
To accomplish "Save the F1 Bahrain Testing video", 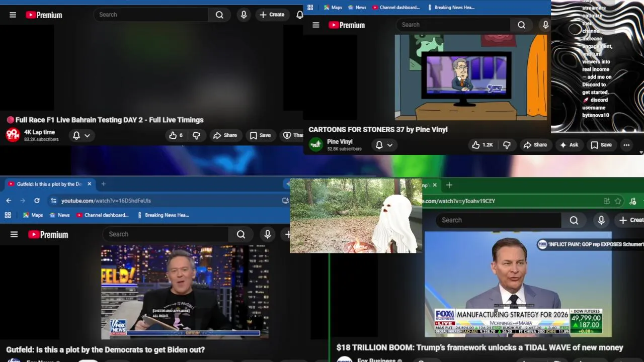I will [261, 135].
